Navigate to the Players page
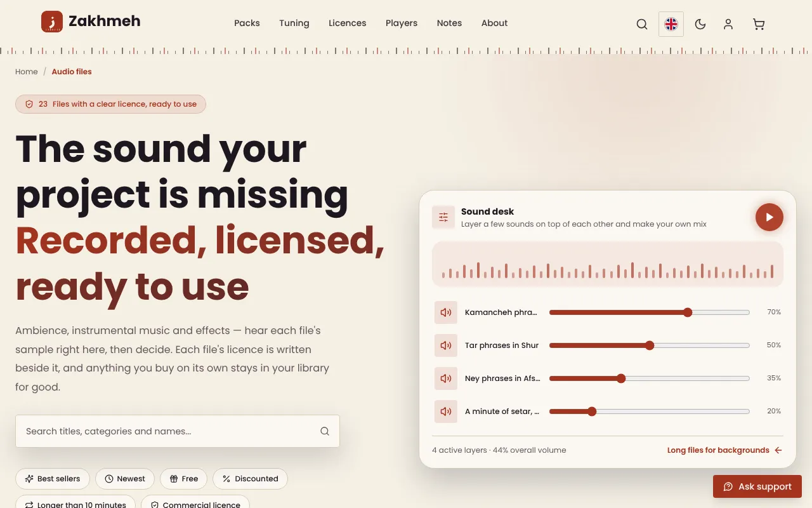This screenshot has height=508, width=812. coord(402,23)
